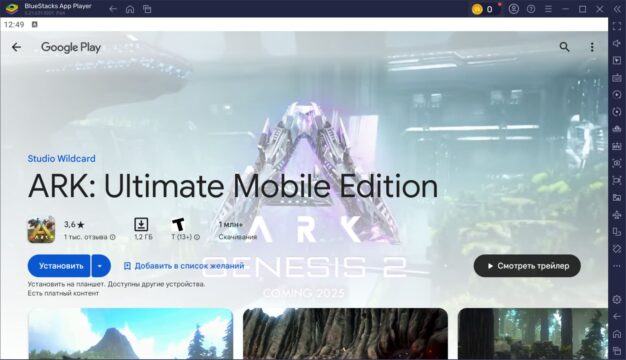Open the first screenshot with mountain

pyautogui.click(x=131, y=333)
